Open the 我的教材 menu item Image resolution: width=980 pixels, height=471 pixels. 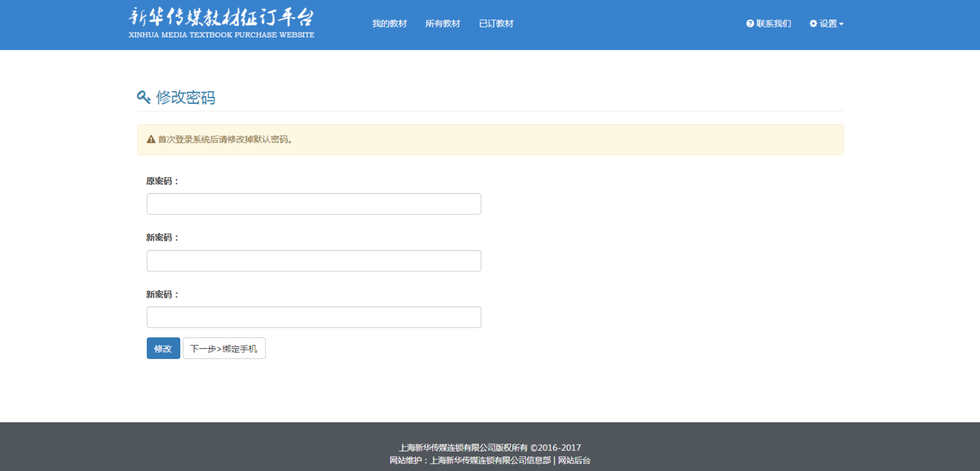tap(389, 24)
